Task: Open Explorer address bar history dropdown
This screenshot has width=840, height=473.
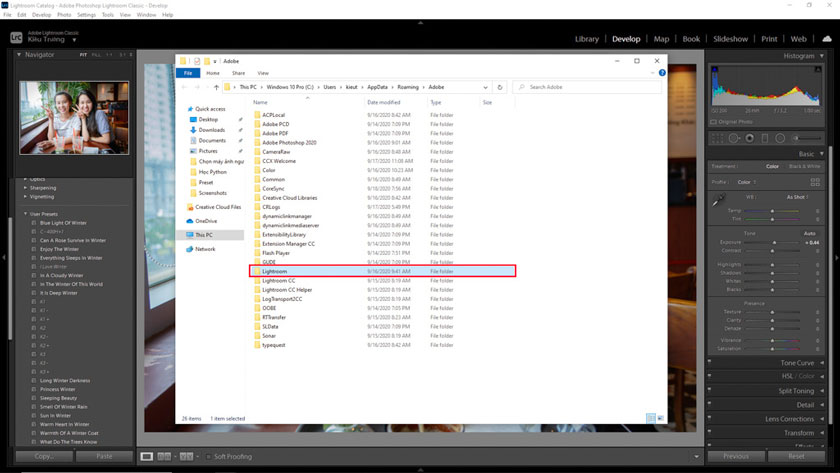Action: pyautogui.click(x=485, y=87)
